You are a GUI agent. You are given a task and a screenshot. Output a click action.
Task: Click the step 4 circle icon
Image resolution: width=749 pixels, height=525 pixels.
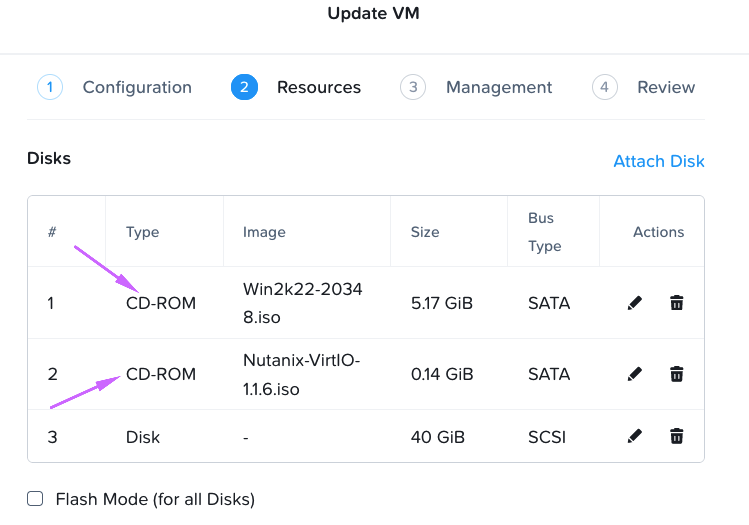(605, 87)
